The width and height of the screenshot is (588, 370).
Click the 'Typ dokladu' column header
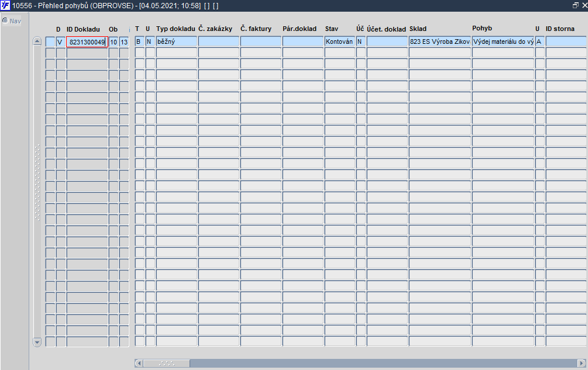tap(176, 29)
